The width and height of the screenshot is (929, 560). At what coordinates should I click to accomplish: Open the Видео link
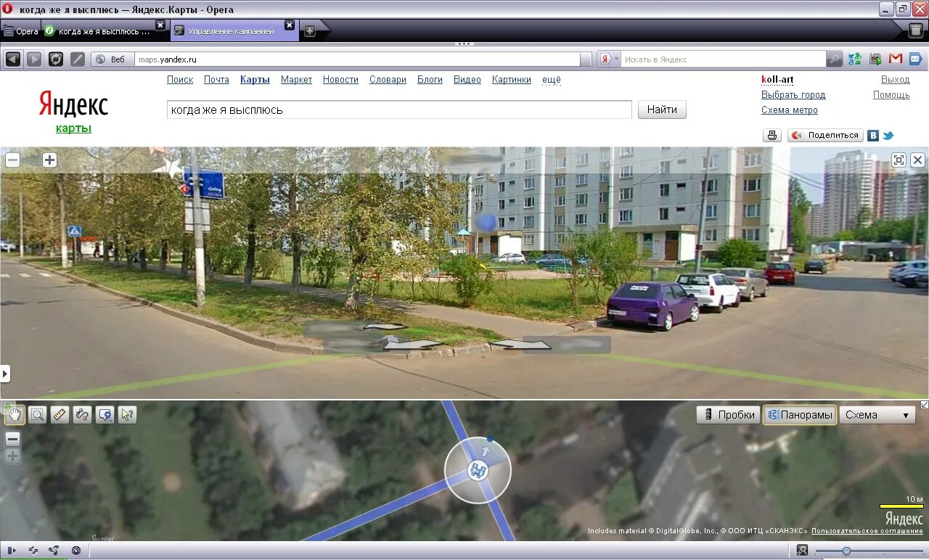[x=467, y=80]
